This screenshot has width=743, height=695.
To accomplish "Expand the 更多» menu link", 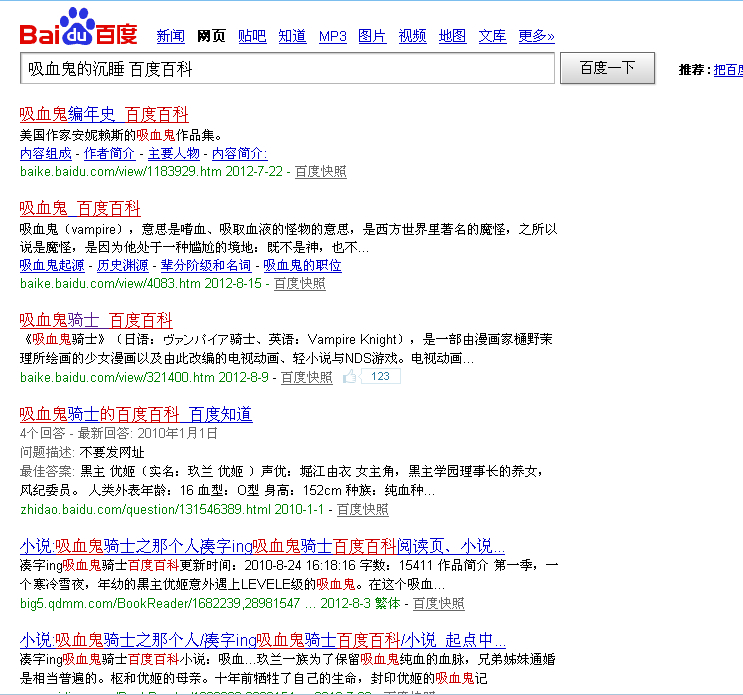I will (536, 36).
